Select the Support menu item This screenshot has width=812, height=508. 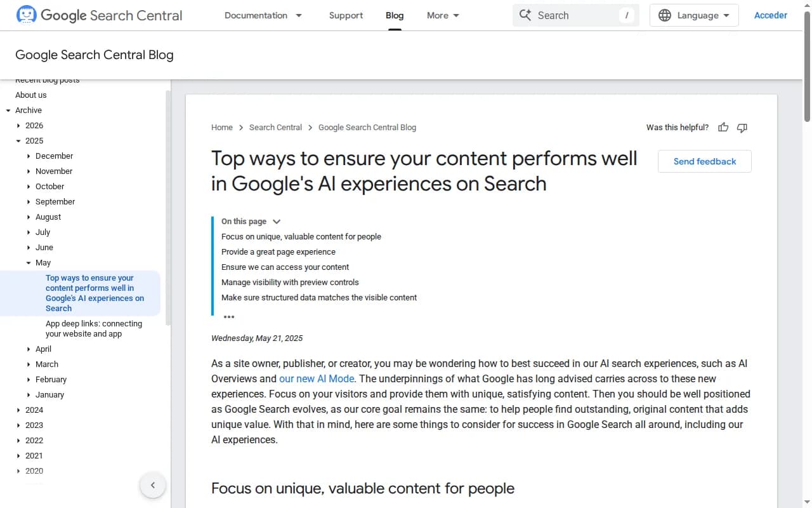pos(346,15)
